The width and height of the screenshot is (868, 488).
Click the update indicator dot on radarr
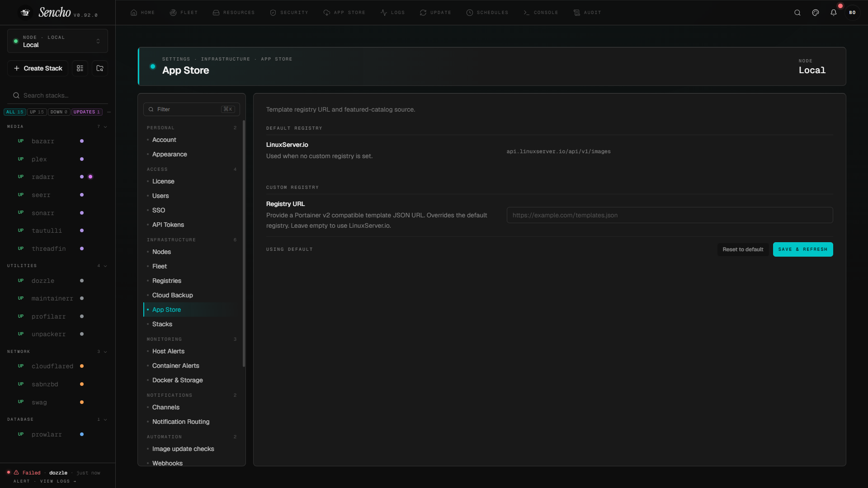point(90,177)
